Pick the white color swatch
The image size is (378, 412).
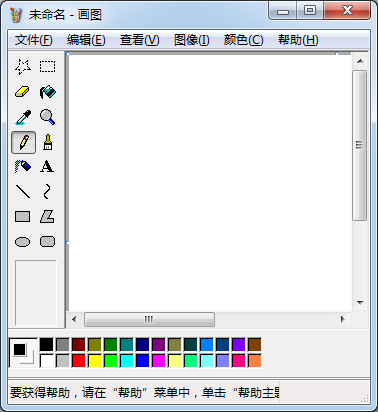coord(46,361)
